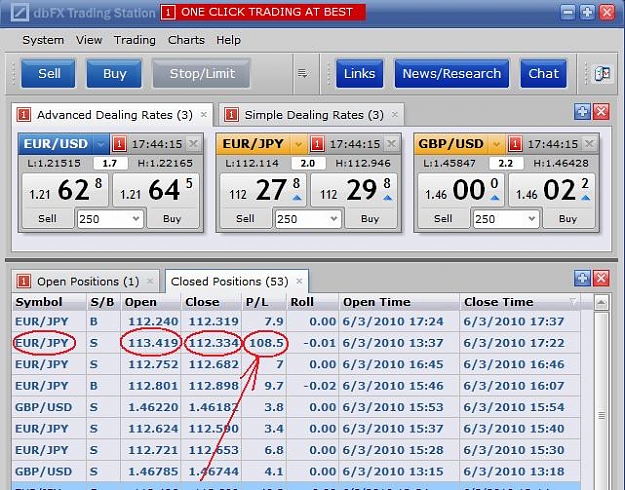Close the EUR/USD rate panel
Screen dimensions: 625x490
193,144
